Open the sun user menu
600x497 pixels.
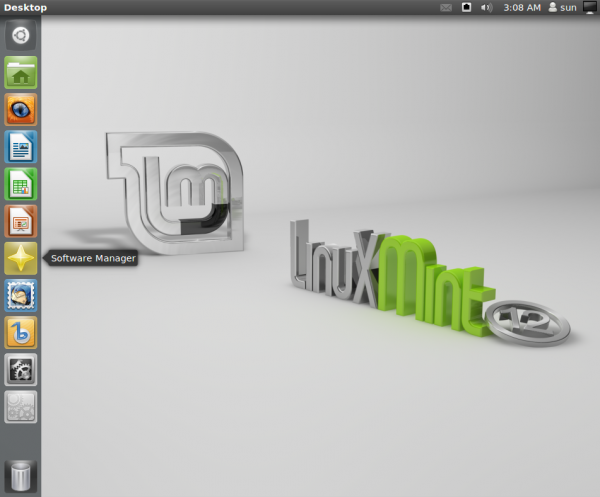pos(562,8)
